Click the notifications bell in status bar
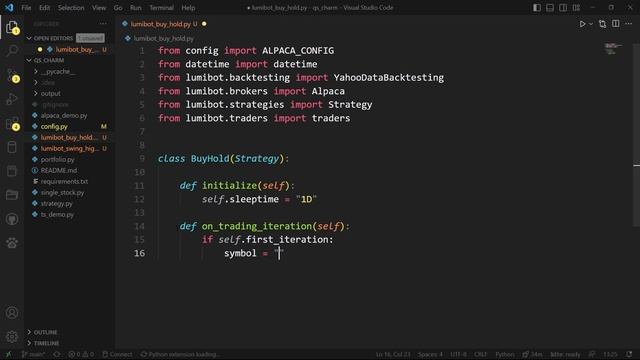 629,354
